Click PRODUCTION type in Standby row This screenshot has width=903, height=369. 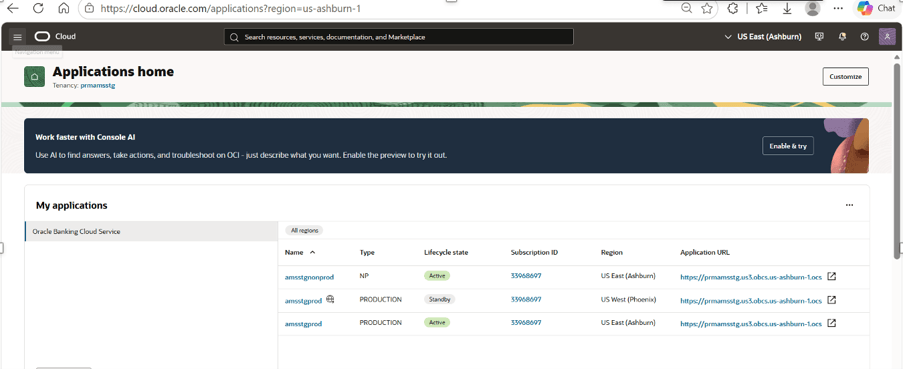[381, 299]
